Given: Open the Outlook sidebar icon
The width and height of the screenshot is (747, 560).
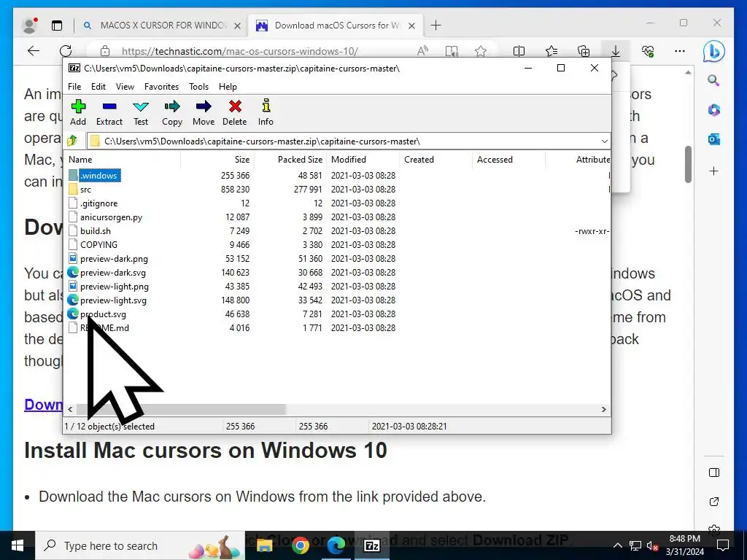Looking at the screenshot, I should 713,139.
